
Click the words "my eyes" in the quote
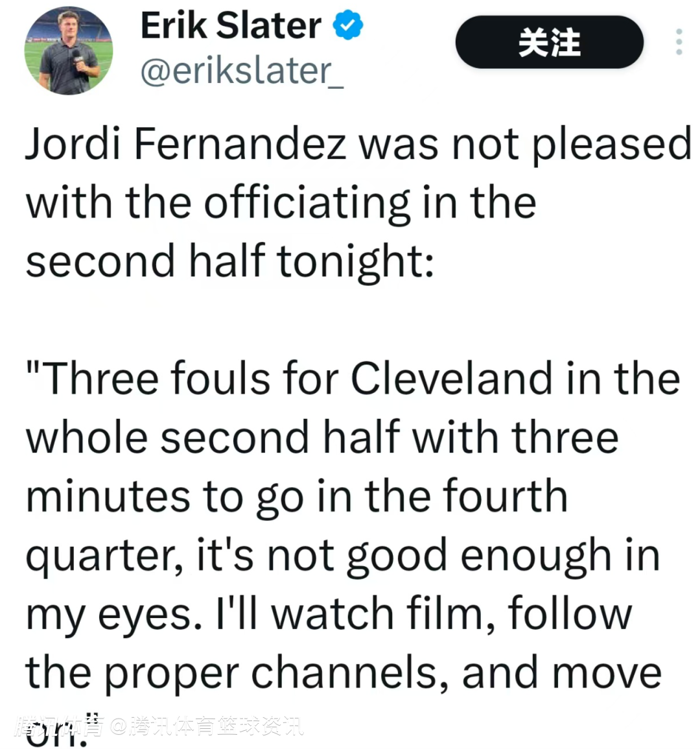pyautogui.click(x=109, y=615)
